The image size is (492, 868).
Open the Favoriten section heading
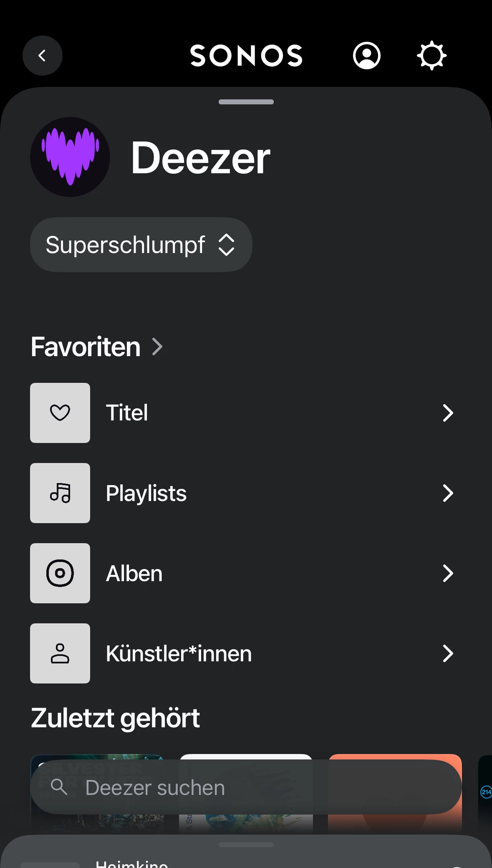tap(86, 347)
